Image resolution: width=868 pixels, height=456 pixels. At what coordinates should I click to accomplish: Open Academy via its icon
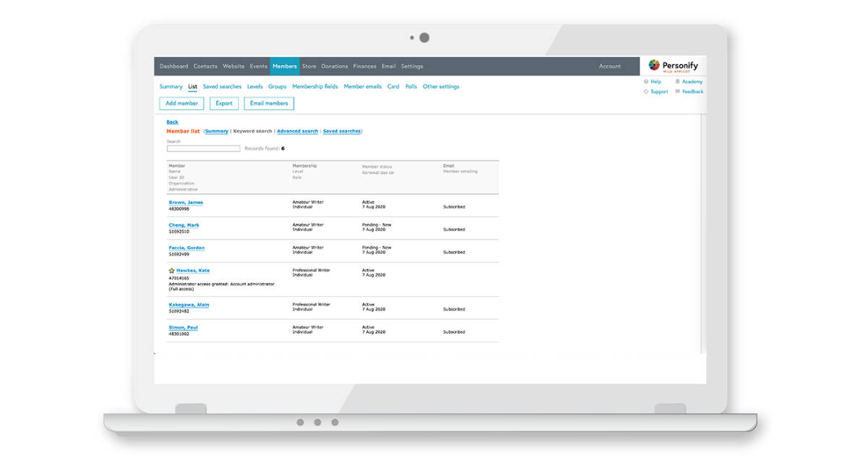678,81
